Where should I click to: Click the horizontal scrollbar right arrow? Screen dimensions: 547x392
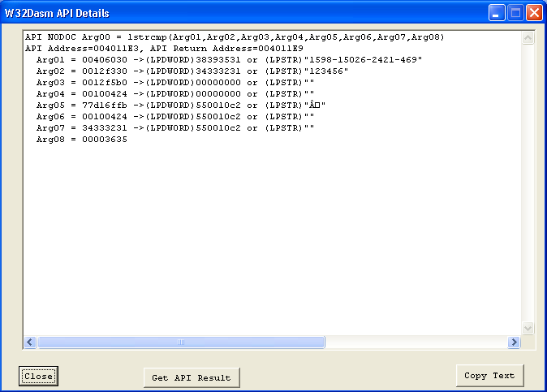(514, 342)
